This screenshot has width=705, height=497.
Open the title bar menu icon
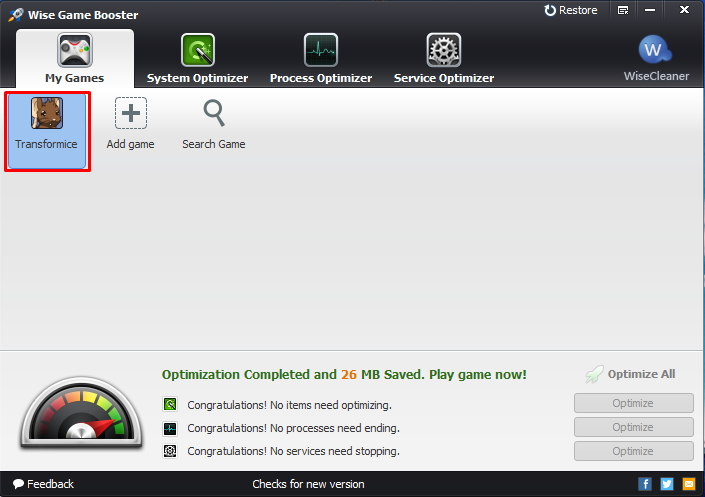click(624, 11)
